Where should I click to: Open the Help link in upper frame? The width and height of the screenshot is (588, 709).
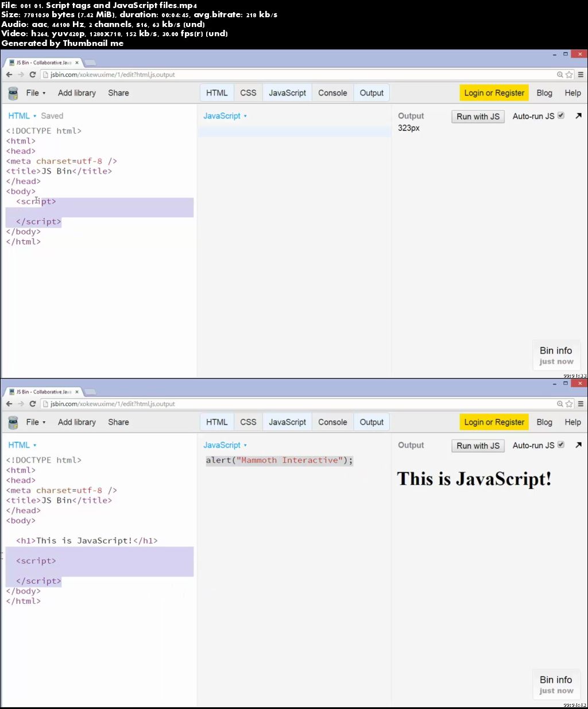tap(572, 93)
